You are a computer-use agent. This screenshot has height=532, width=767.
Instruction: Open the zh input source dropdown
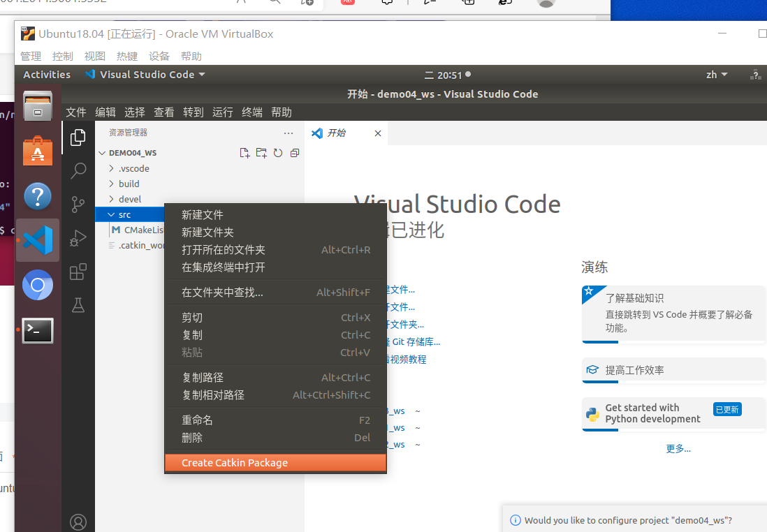click(717, 75)
